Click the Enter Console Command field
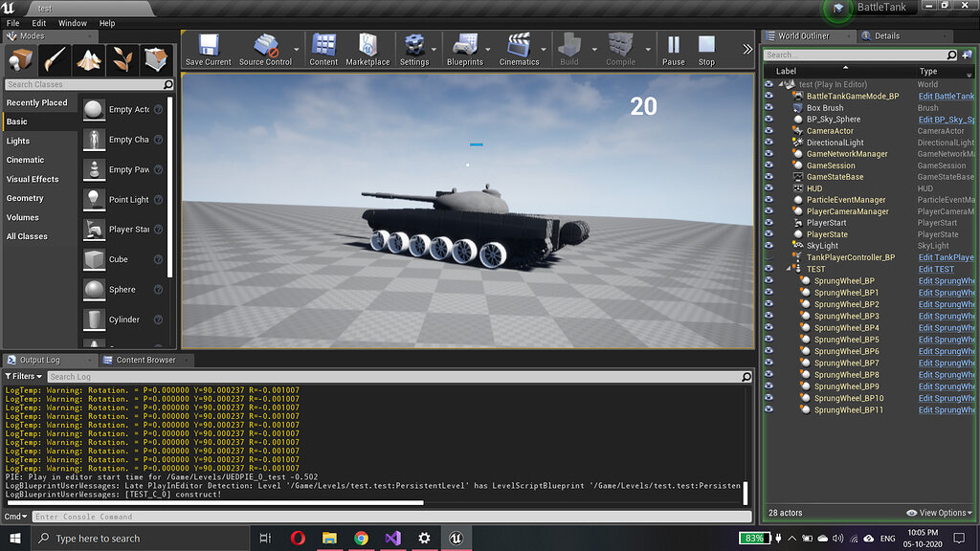The image size is (980, 551). (391, 517)
